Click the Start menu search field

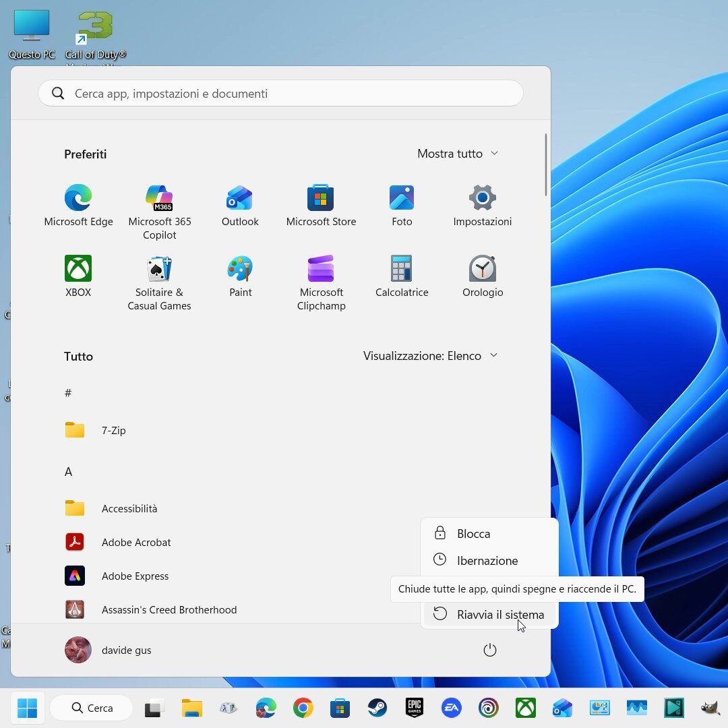point(280,93)
